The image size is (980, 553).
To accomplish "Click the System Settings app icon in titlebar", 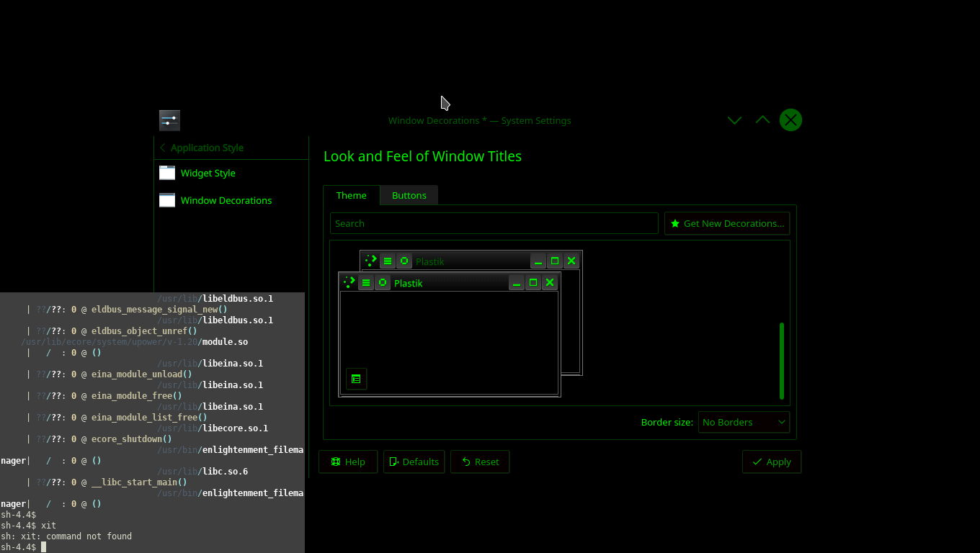I will pyautogui.click(x=169, y=120).
